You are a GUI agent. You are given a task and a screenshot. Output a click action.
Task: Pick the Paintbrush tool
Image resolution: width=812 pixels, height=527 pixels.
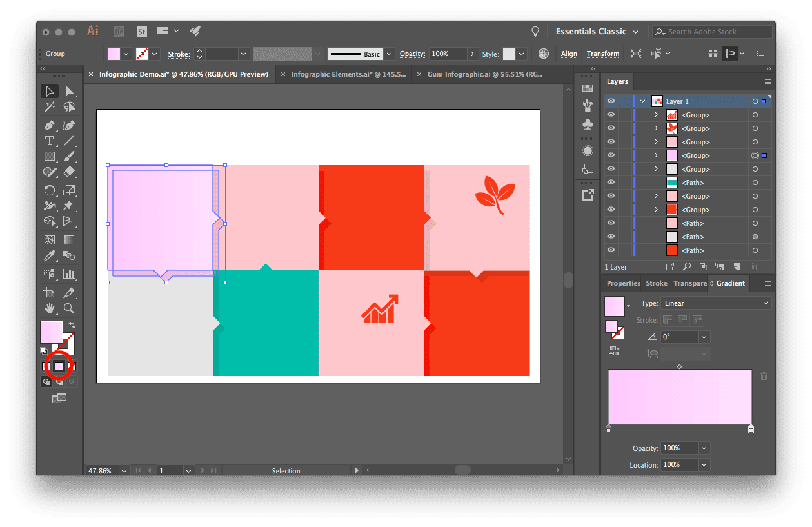[69, 156]
